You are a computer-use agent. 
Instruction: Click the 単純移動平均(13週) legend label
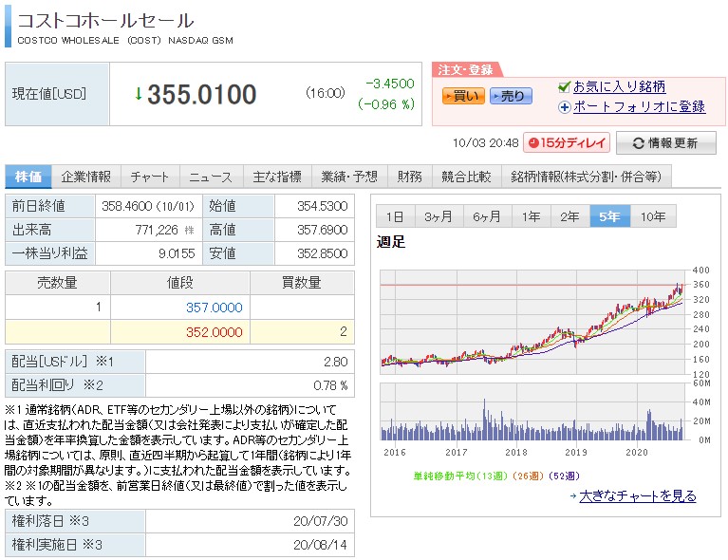pyautogui.click(x=461, y=476)
